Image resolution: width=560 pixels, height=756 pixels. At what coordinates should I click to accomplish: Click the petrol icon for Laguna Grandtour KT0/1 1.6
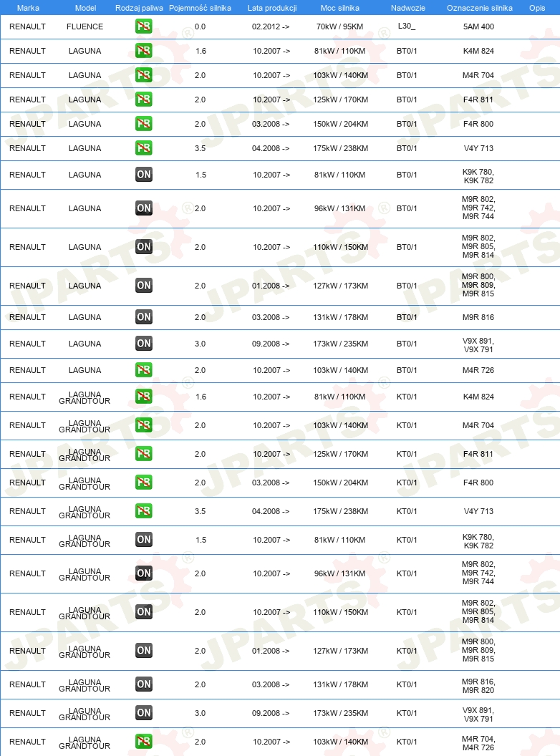144,397
